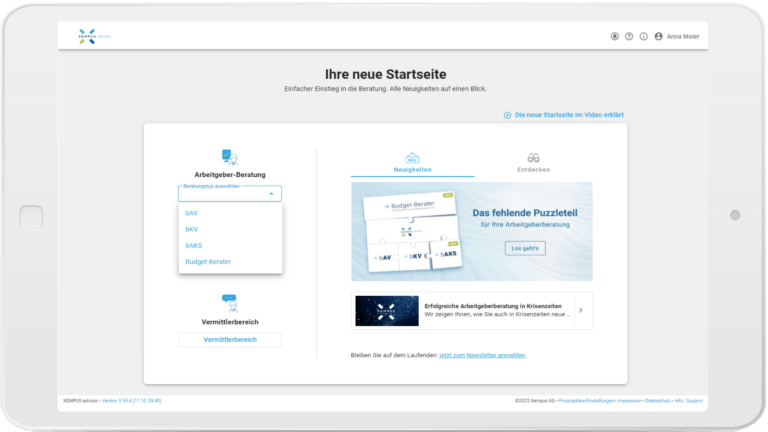Click the 'Ihre neue Startseite' title
The height and width of the screenshot is (432, 768).
(385, 74)
